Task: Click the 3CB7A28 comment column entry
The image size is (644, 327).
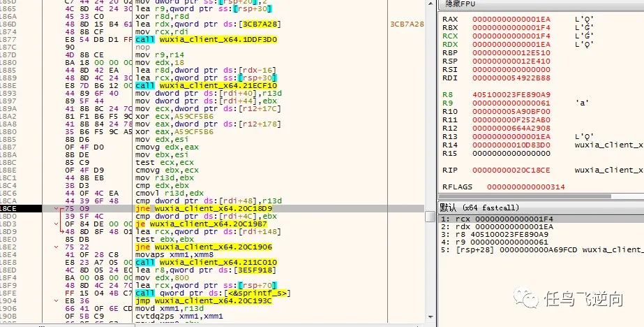Action: click(x=407, y=24)
